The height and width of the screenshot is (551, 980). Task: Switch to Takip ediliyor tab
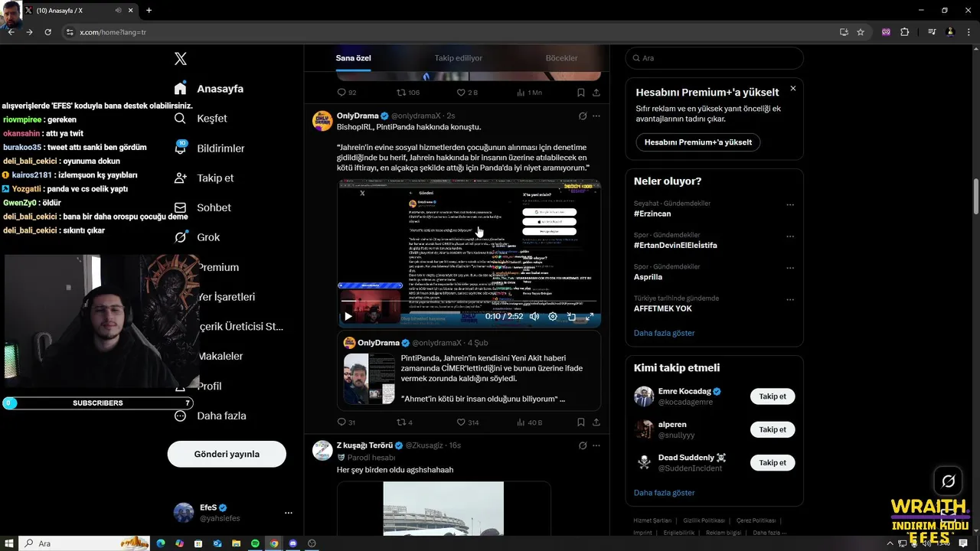click(459, 58)
